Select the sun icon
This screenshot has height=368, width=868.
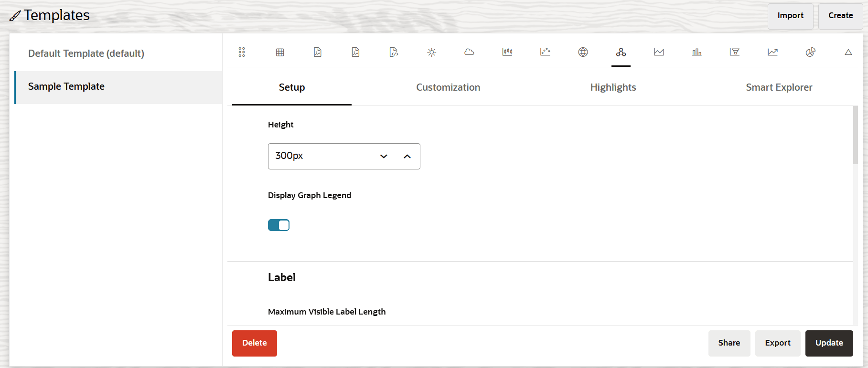[x=431, y=52]
